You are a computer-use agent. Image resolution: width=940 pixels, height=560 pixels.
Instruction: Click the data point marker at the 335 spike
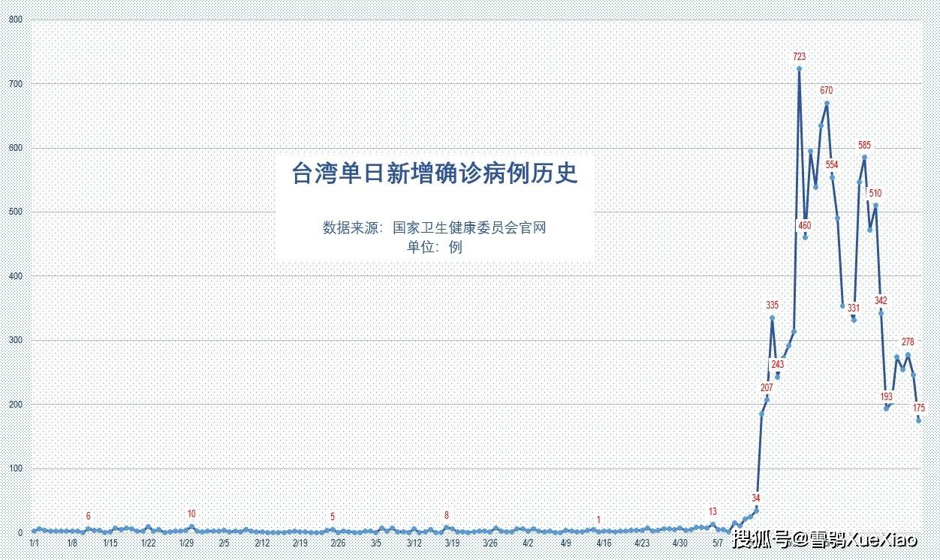tap(772, 318)
